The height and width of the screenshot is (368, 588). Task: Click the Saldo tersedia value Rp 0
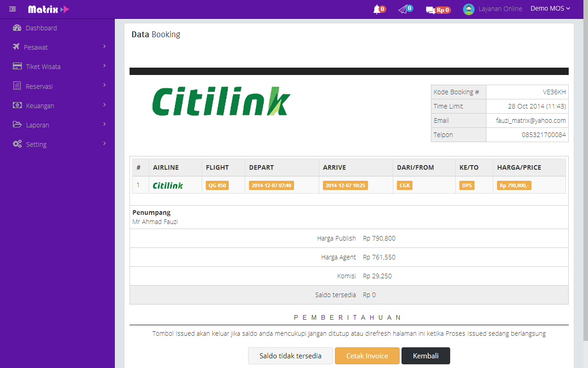[x=369, y=295]
